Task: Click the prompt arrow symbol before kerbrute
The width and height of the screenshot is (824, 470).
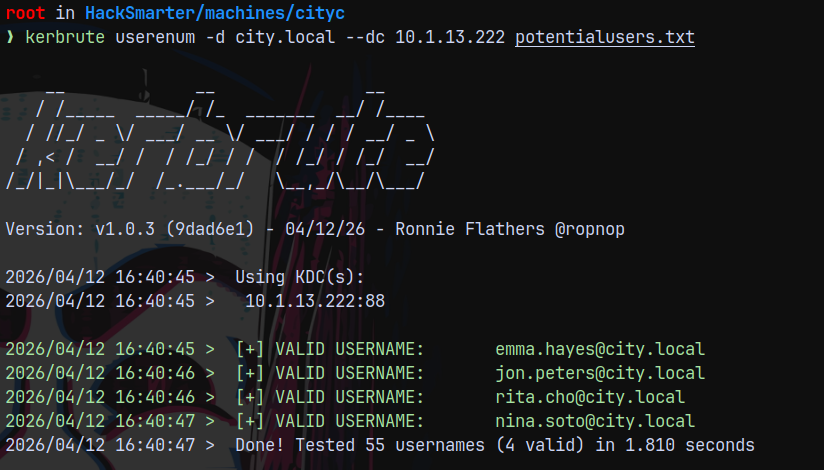Action: (x=10, y=38)
